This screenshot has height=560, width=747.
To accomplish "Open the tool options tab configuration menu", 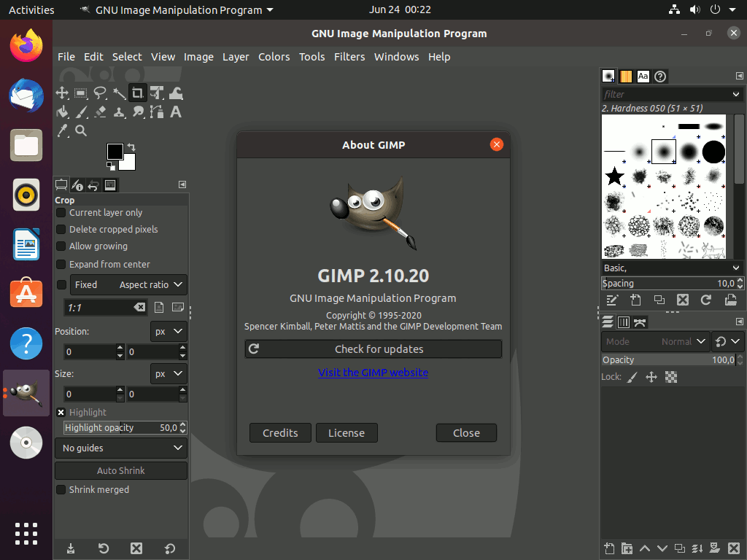I will point(182,184).
